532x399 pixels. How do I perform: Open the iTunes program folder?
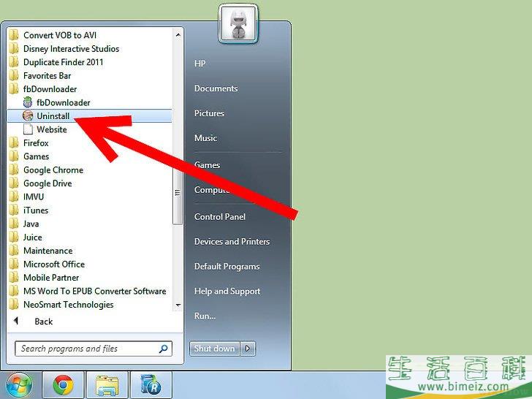[x=36, y=210]
